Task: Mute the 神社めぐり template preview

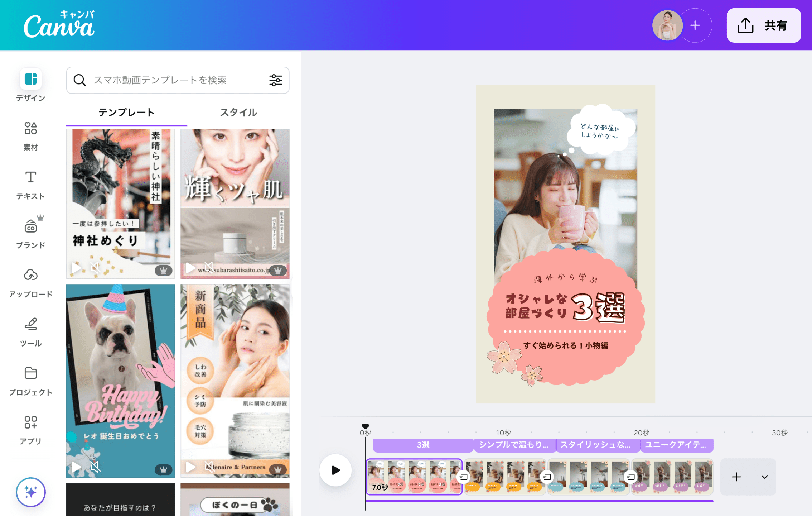Action: pyautogui.click(x=95, y=267)
